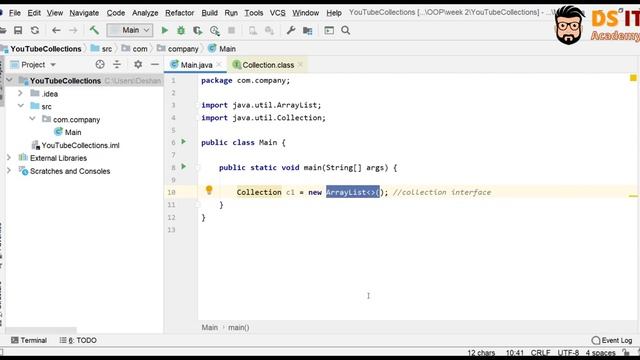Click the 10:41 cursor position indicator
The image size is (640, 360).
pyautogui.click(x=514, y=353)
